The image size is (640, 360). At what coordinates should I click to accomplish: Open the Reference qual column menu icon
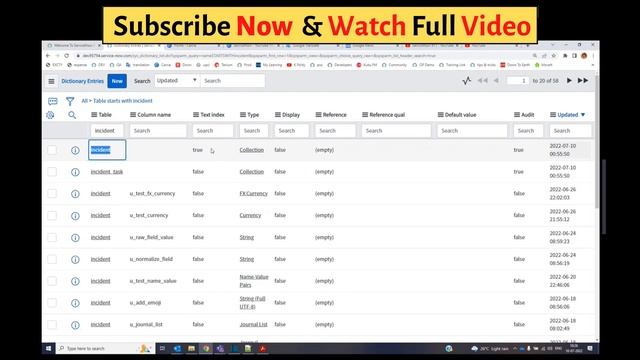pos(365,115)
